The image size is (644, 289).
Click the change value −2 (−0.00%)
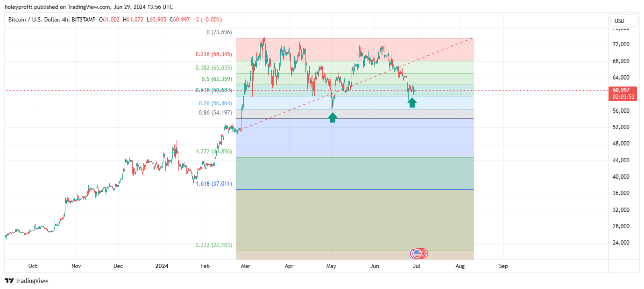pos(208,20)
